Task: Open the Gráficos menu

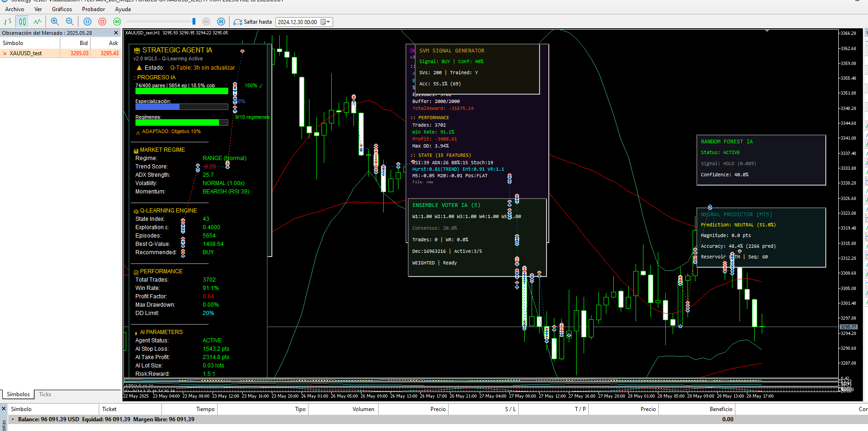Action: click(62, 9)
